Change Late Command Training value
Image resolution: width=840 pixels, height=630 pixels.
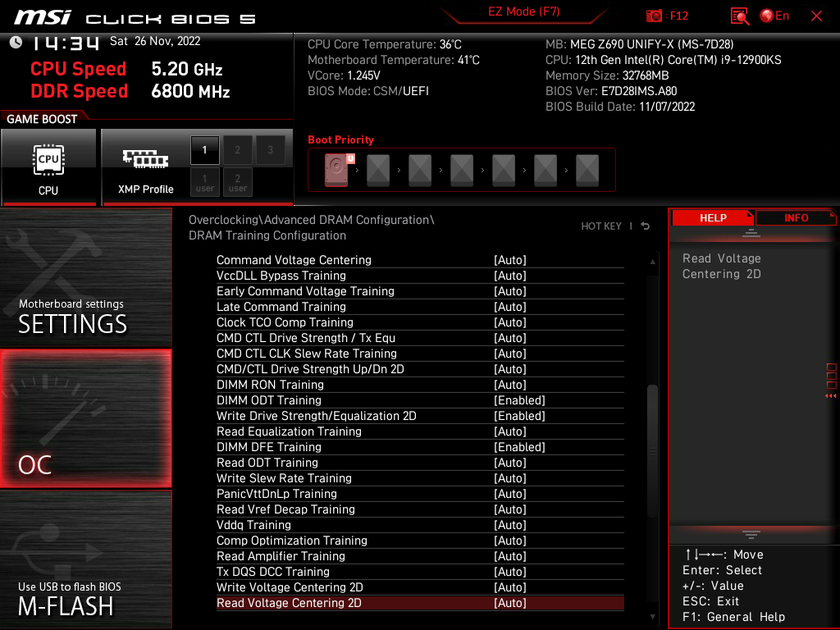click(510, 307)
